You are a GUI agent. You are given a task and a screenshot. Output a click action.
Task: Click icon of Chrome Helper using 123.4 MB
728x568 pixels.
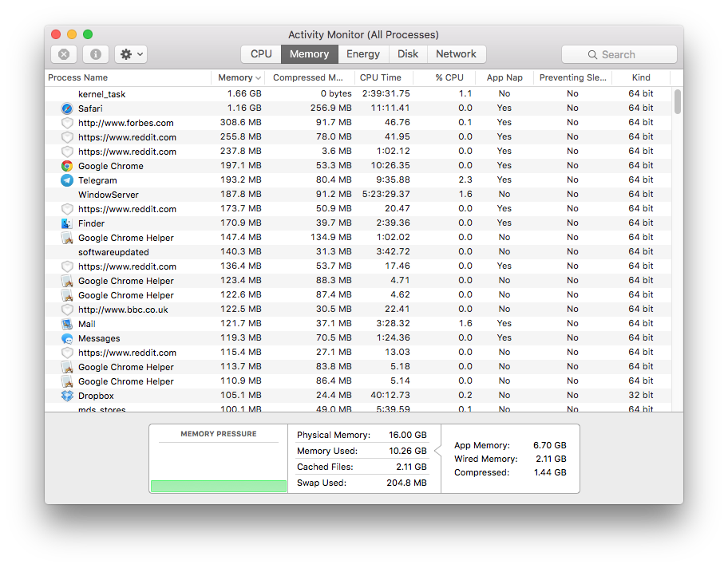(67, 281)
